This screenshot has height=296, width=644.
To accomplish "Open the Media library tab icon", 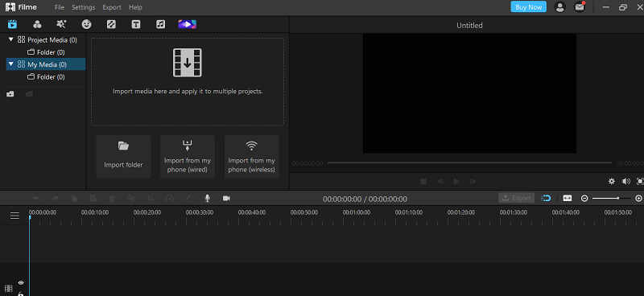I will pos(12,24).
